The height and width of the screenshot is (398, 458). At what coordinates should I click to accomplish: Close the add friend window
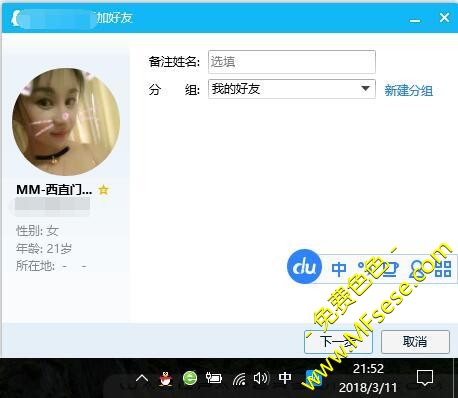click(444, 17)
